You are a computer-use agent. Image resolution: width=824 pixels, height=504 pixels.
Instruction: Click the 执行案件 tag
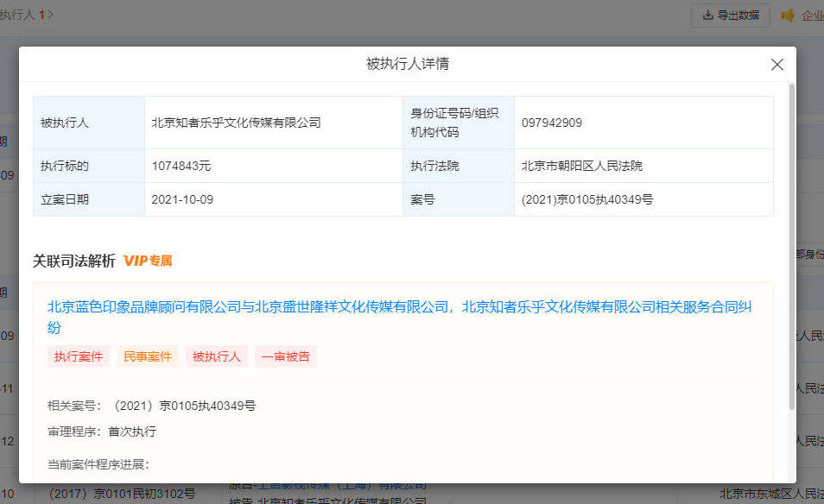coord(79,356)
